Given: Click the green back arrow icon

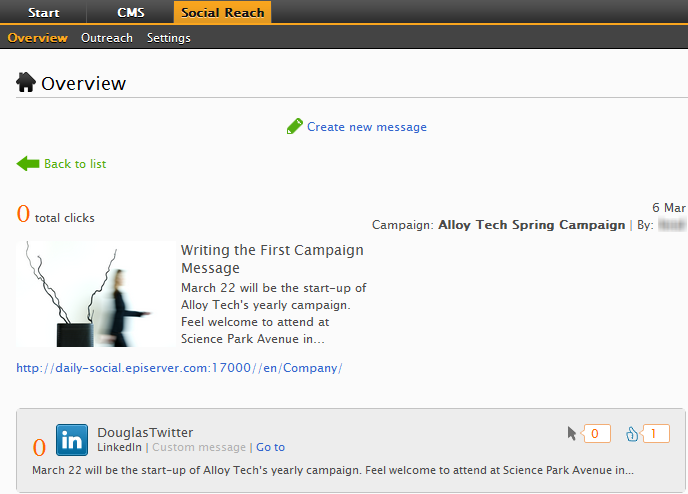Looking at the screenshot, I should [x=27, y=163].
